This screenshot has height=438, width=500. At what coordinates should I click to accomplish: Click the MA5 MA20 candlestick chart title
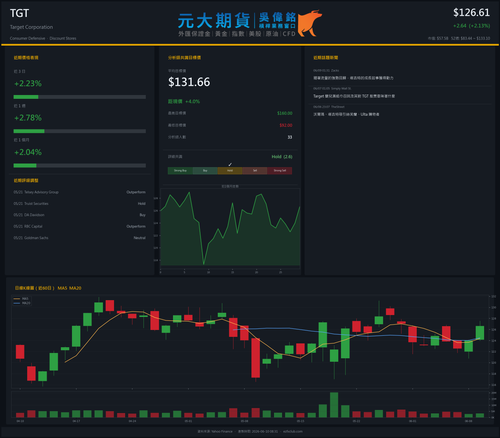click(48, 288)
